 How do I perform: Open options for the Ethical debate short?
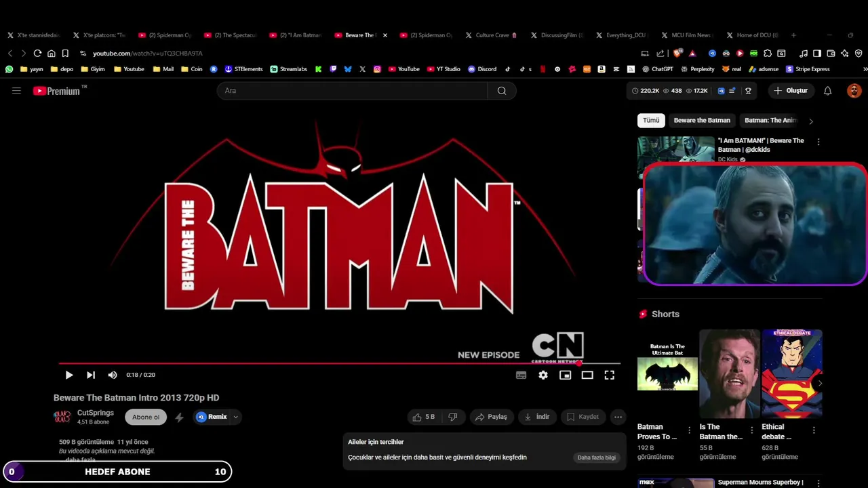coord(814,430)
